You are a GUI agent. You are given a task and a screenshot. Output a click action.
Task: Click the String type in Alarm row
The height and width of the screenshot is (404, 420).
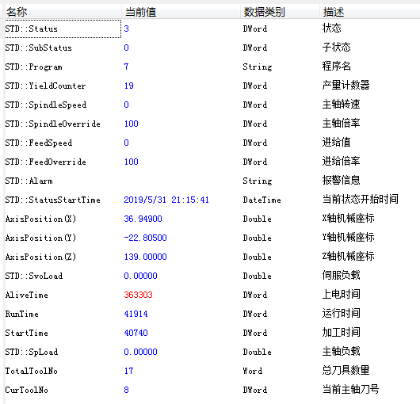pos(257,181)
